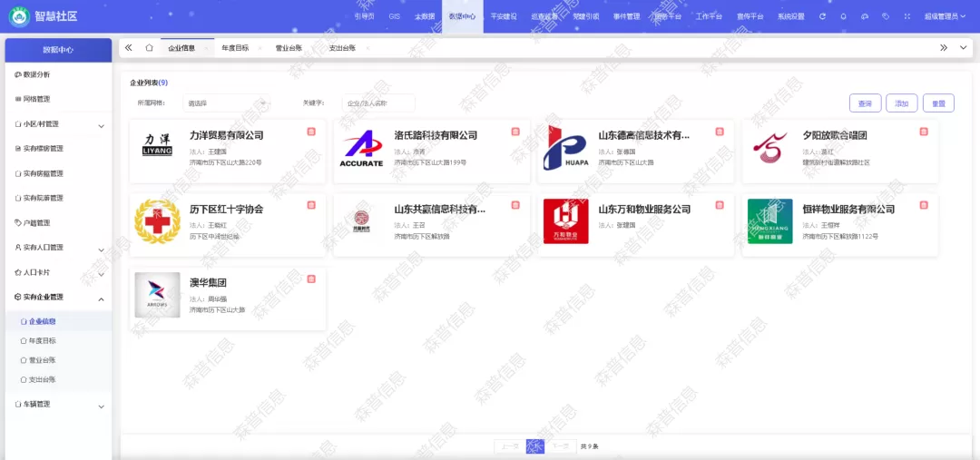This screenshot has height=460, width=980.
Task: Open the LIYANG company logo thumbnail
Action: (157, 143)
